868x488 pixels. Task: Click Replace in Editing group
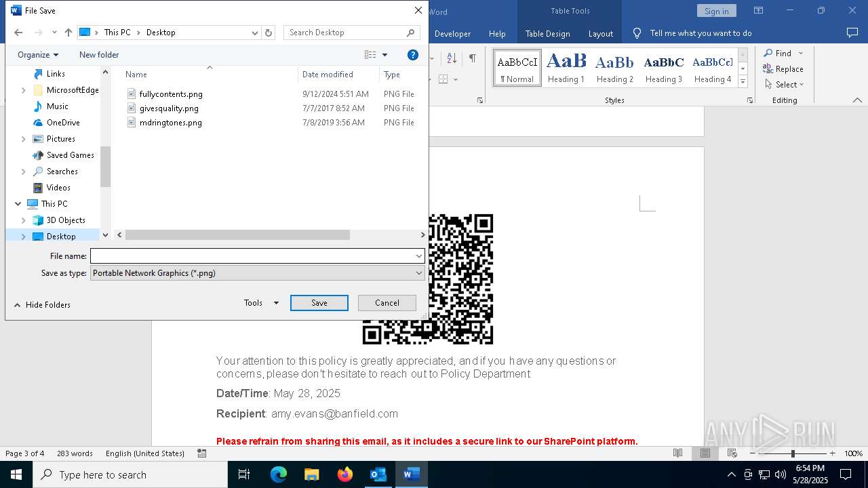(783, 68)
